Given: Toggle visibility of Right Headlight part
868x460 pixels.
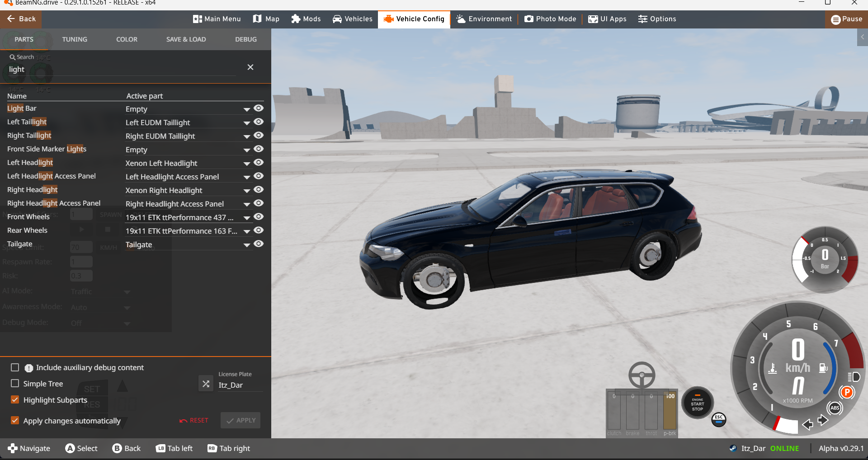Looking at the screenshot, I should pos(259,190).
